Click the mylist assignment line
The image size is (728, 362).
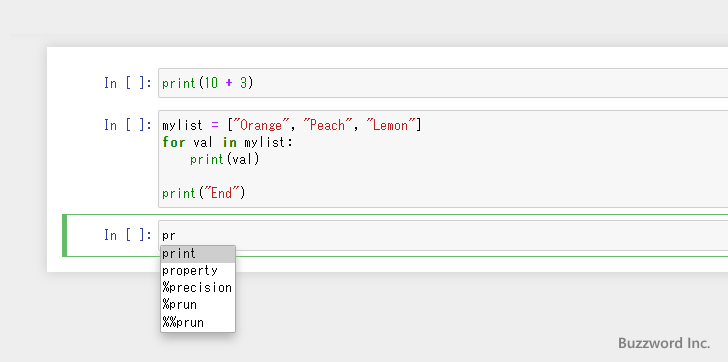tap(292, 125)
